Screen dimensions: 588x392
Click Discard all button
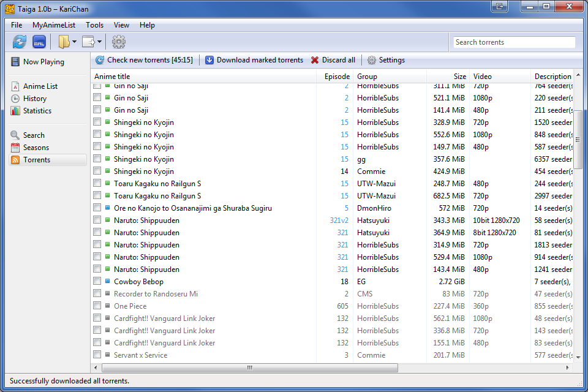333,60
